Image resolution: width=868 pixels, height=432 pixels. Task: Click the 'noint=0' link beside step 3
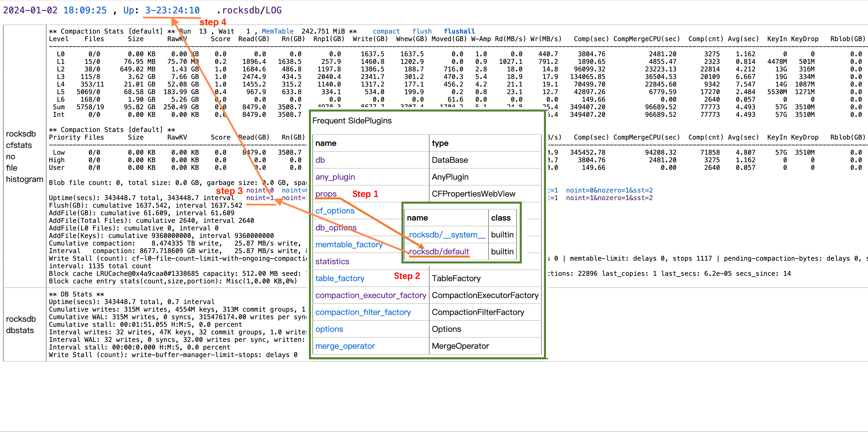260,190
